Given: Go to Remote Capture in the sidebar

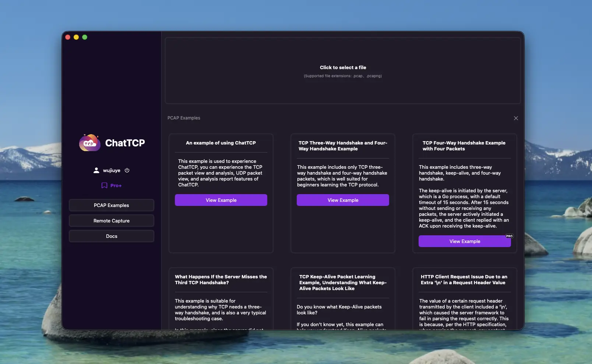Looking at the screenshot, I should 111,221.
